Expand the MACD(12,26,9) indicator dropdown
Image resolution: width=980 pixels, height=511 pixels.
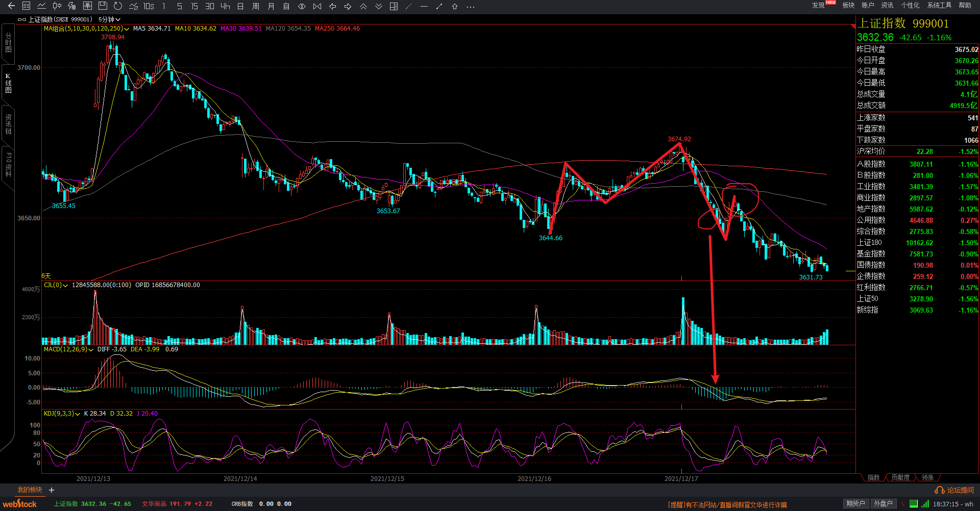coord(91,350)
